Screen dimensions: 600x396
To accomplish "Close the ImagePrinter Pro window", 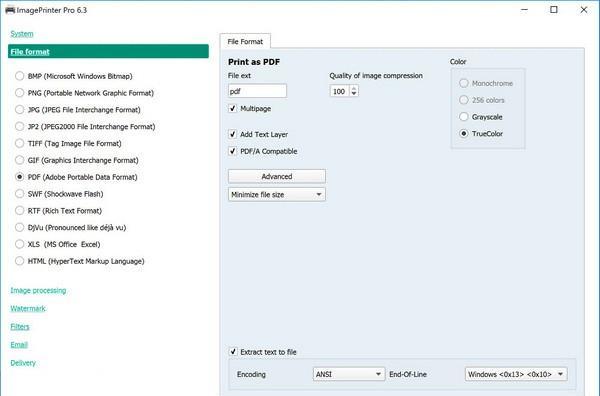I will 584,10.
